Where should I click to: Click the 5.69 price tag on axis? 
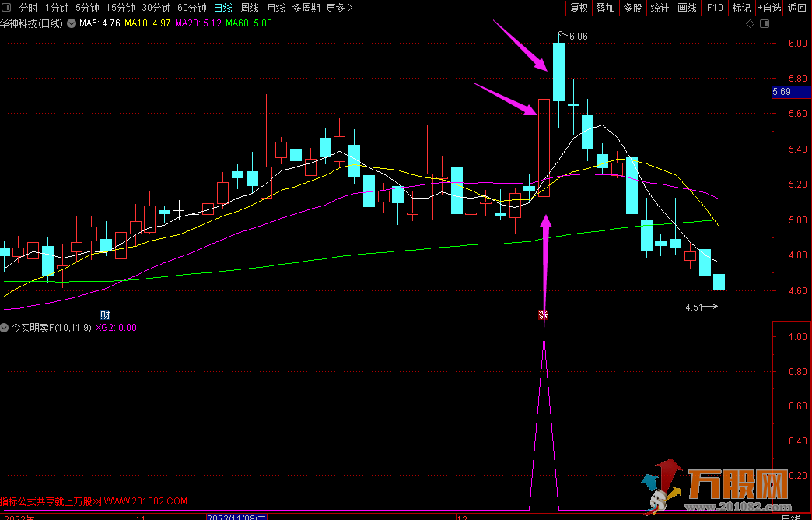tap(782, 92)
